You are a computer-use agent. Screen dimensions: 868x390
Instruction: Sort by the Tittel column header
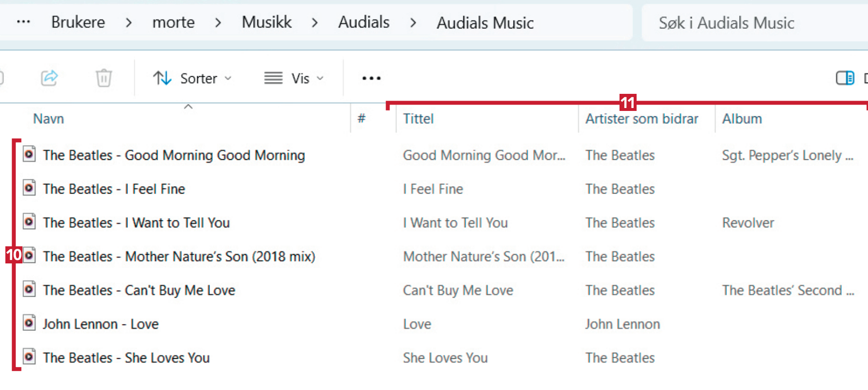[x=418, y=119]
